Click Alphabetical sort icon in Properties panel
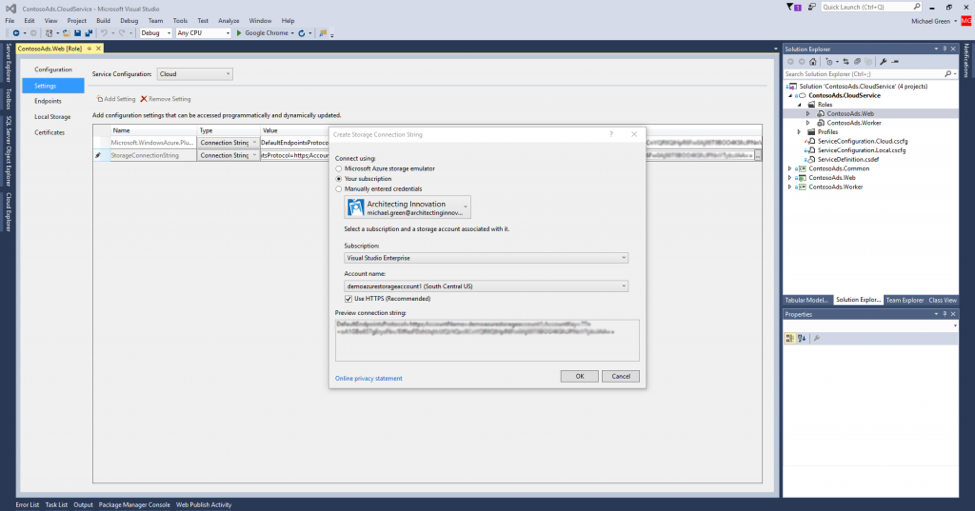The width and height of the screenshot is (975, 511). (802, 338)
